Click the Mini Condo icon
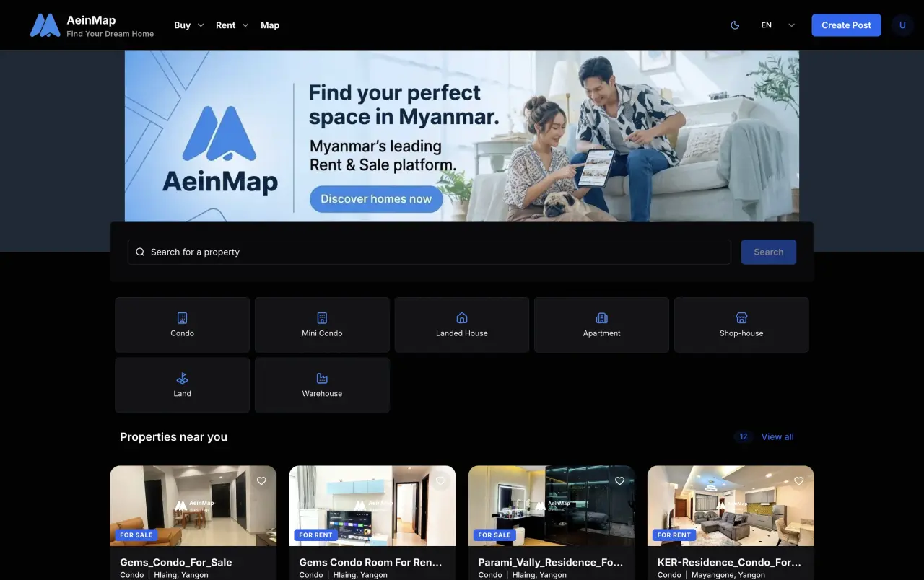 point(322,317)
